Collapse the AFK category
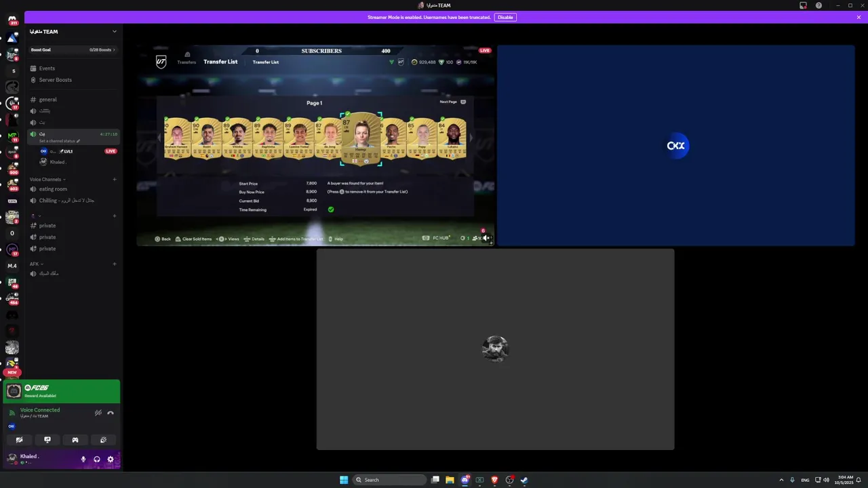The image size is (868, 488). point(36,264)
